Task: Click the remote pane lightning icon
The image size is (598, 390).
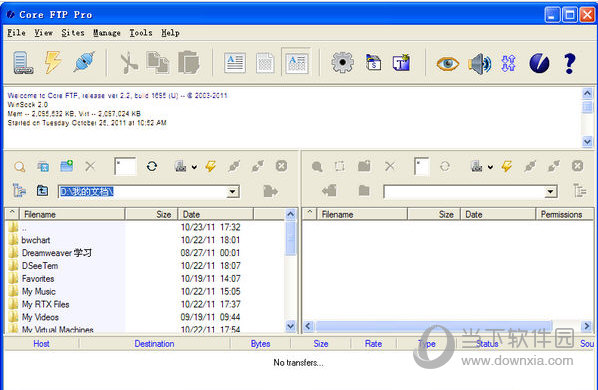Action: coord(506,166)
